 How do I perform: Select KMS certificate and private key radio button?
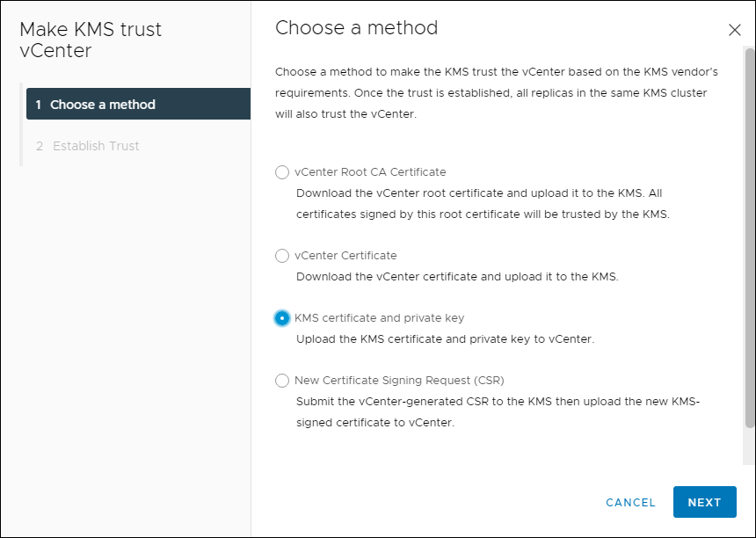point(282,318)
